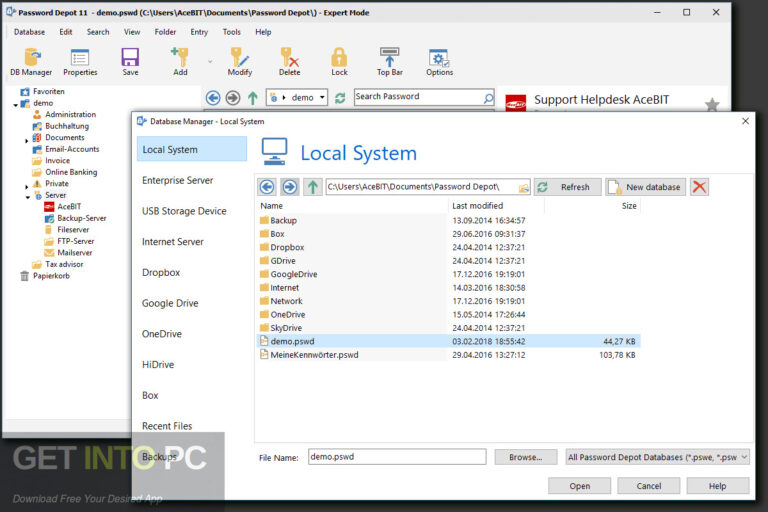
Task: Open the Entry menu
Action: 199,32
